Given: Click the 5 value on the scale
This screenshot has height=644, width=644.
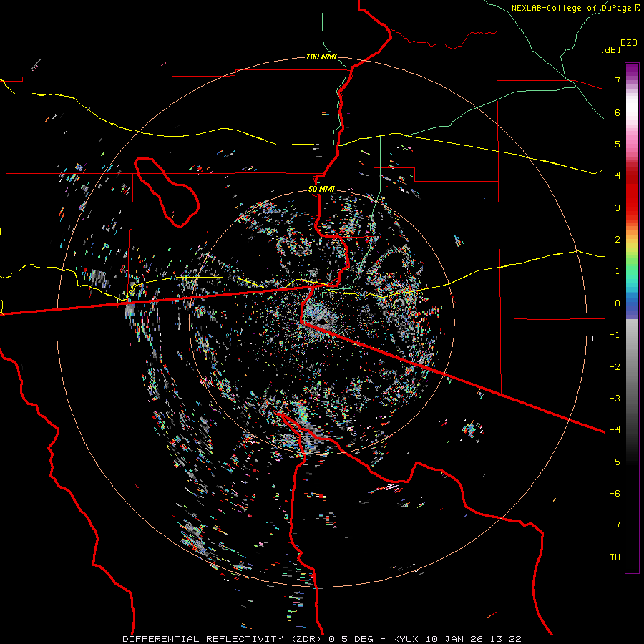Looking at the screenshot, I should tap(618, 144).
